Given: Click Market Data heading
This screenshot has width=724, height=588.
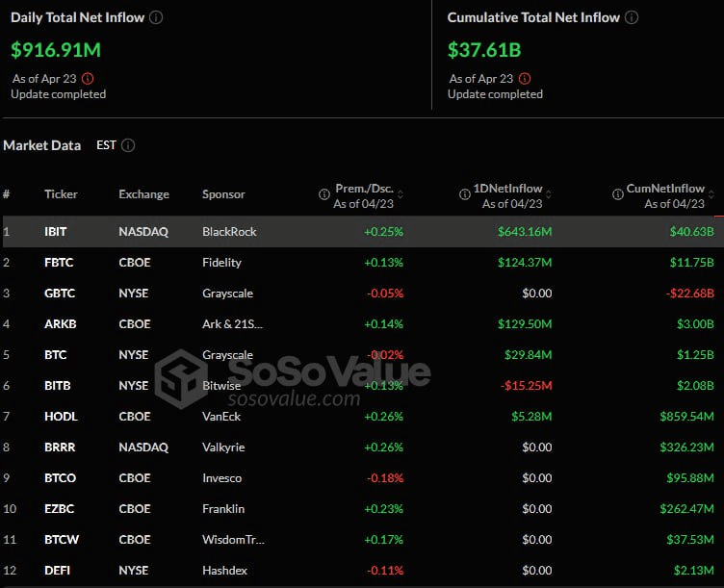Looking at the screenshot, I should (x=42, y=145).
